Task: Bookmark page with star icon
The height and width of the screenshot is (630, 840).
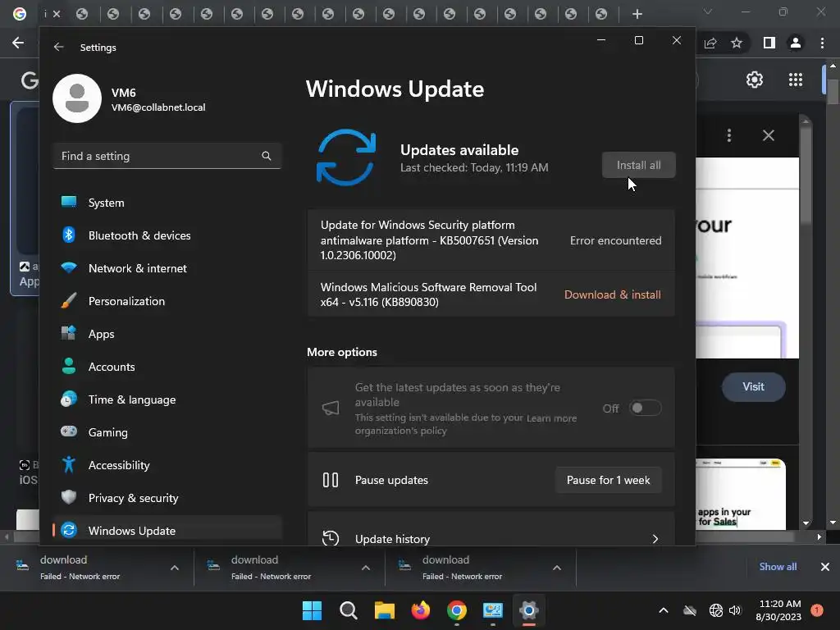Action: [x=737, y=43]
